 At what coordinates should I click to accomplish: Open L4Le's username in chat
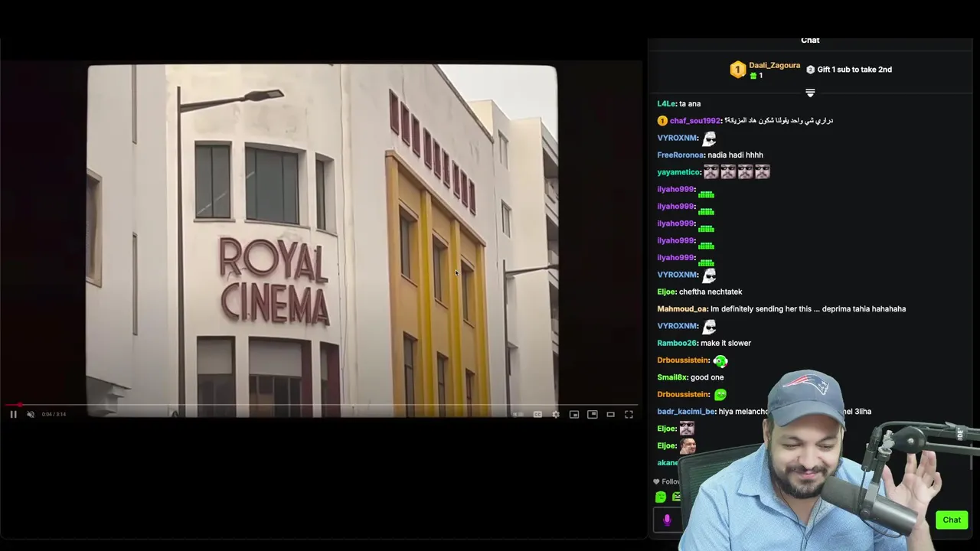666,103
